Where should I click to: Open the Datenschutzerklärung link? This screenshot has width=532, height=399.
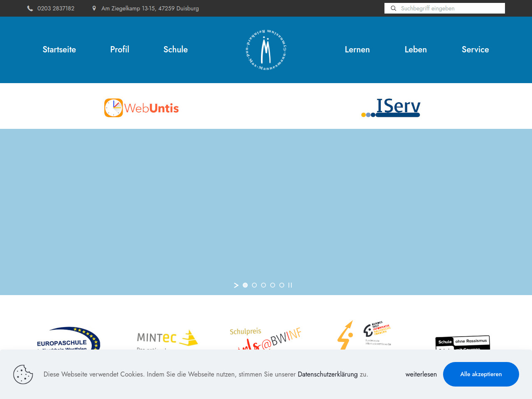click(x=328, y=374)
